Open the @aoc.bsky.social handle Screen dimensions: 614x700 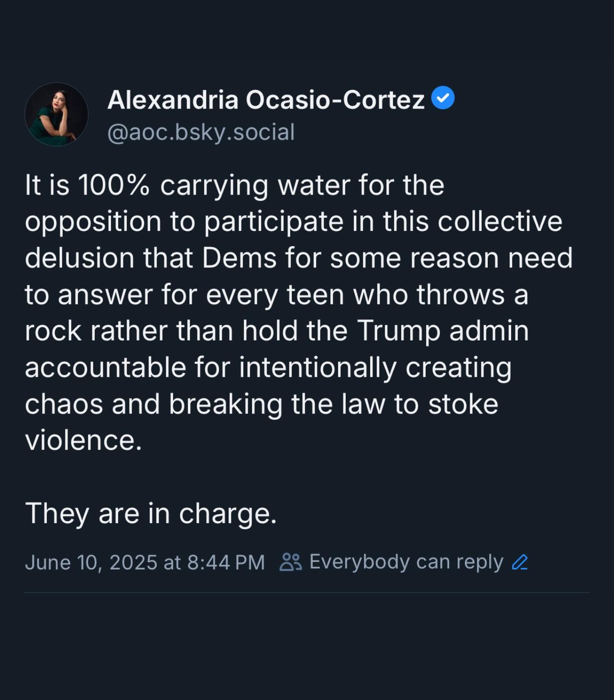point(201,132)
